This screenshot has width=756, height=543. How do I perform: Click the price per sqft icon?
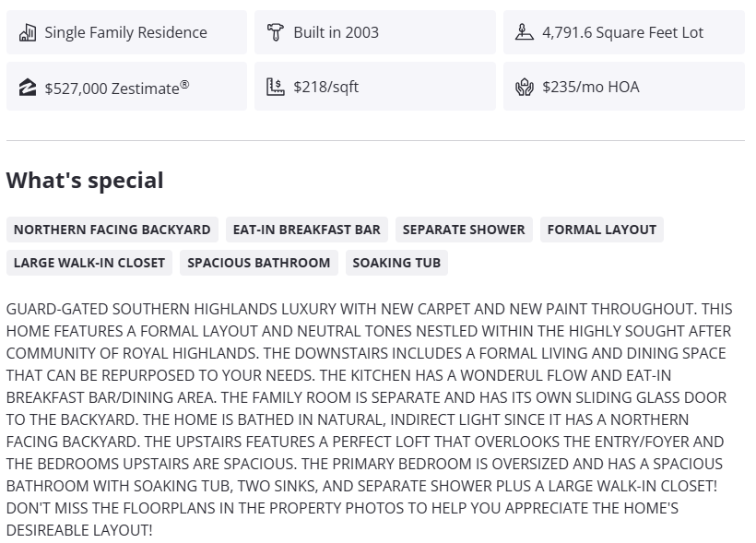(x=275, y=88)
